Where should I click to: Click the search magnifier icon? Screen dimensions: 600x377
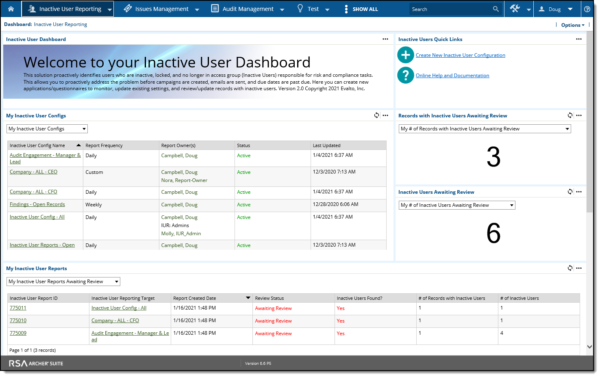tap(496, 9)
